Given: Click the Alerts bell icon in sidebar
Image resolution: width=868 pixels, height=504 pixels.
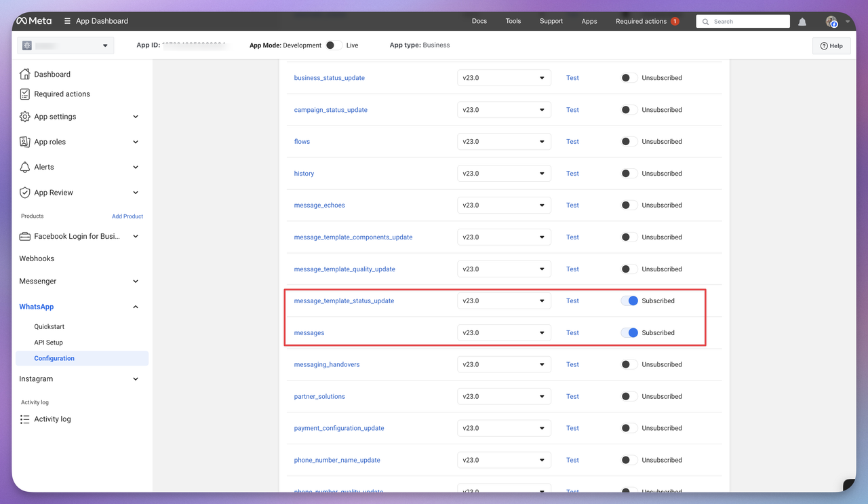Looking at the screenshot, I should click(x=25, y=167).
